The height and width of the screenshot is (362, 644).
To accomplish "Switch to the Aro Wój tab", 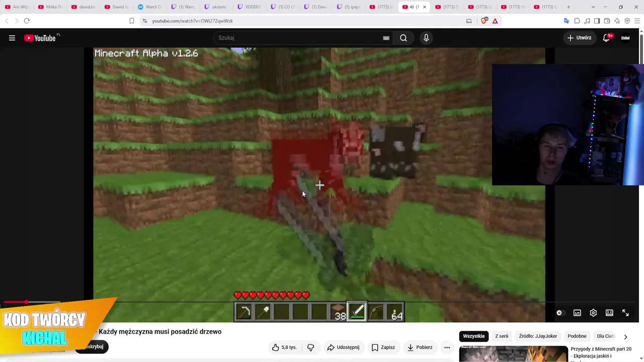I will coord(17,7).
